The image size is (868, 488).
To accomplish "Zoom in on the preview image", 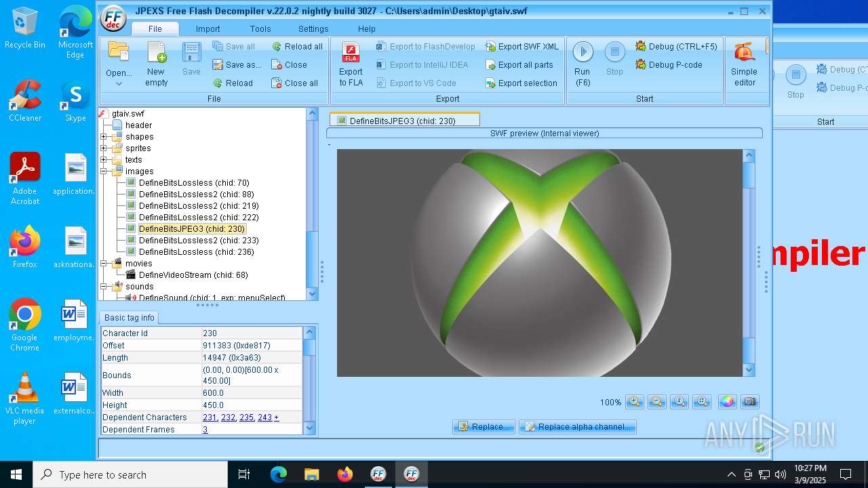I will coord(634,402).
